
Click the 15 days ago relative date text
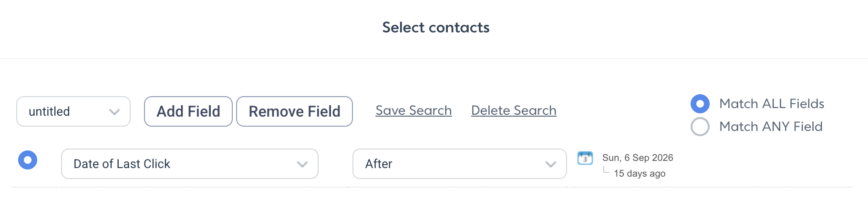coord(640,173)
